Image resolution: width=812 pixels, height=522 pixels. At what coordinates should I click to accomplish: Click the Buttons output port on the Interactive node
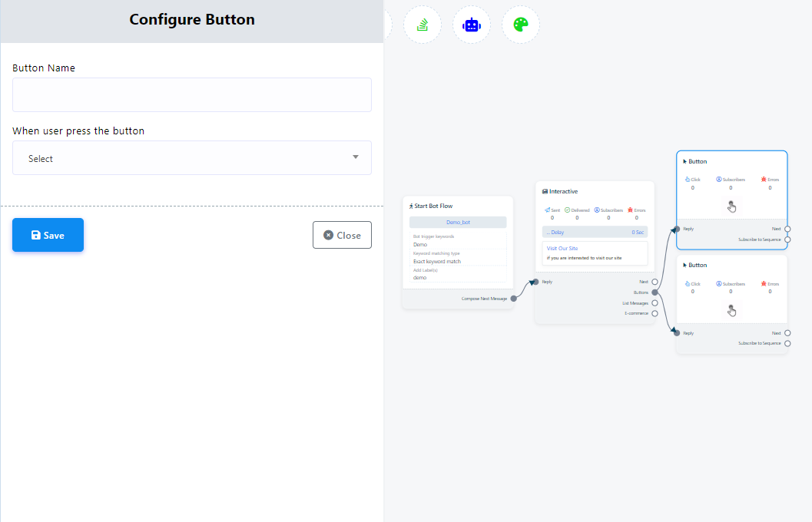click(655, 292)
